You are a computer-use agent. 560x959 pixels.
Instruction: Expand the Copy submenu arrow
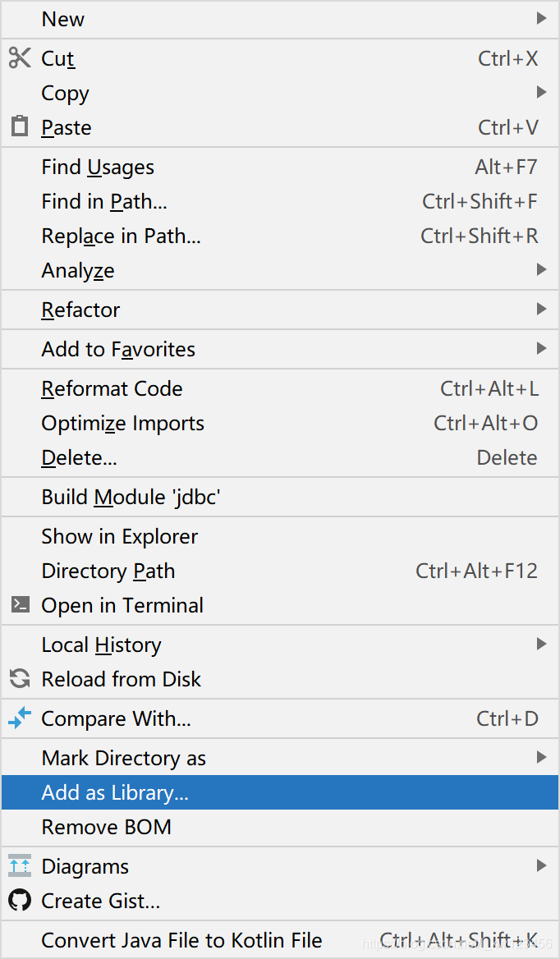(541, 92)
